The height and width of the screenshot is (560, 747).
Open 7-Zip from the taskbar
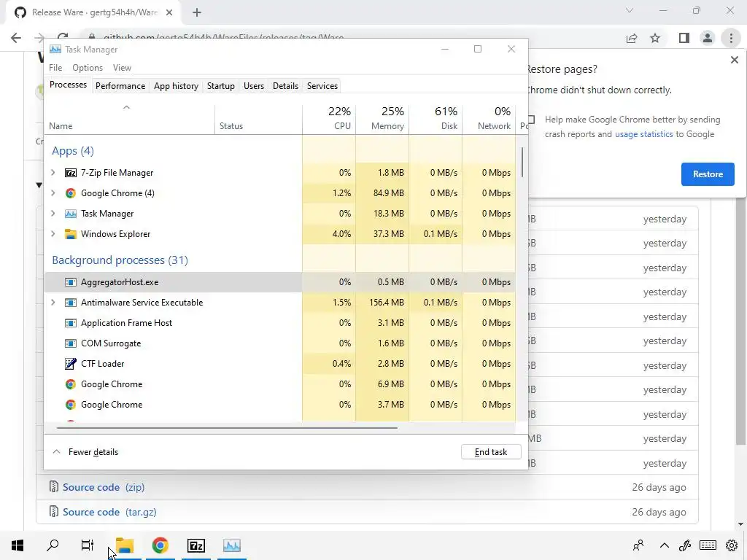(x=196, y=545)
